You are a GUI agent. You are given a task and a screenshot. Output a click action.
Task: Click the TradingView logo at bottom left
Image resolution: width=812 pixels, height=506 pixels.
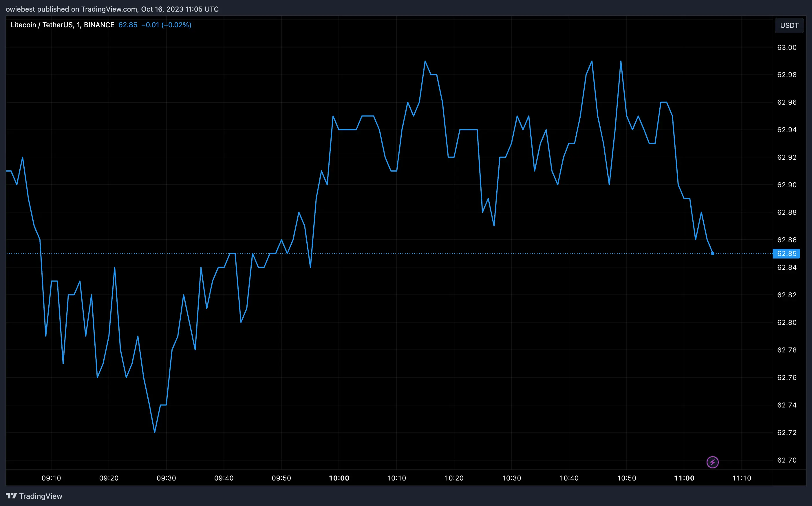coord(34,496)
